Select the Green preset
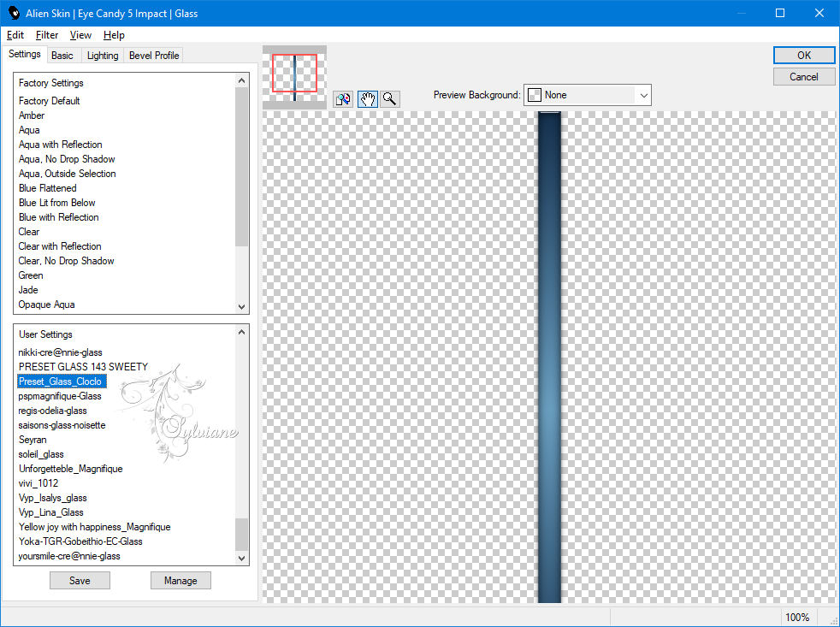The height and width of the screenshot is (627, 840). pos(31,275)
